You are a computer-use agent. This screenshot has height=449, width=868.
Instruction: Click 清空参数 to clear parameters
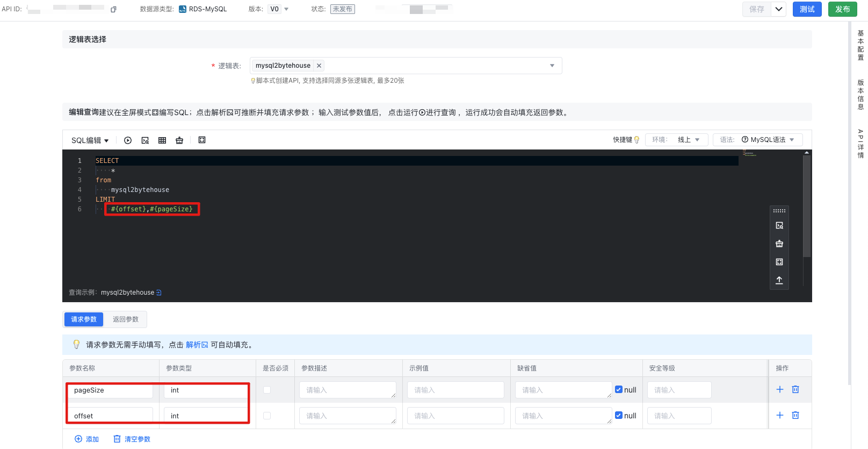132,439
